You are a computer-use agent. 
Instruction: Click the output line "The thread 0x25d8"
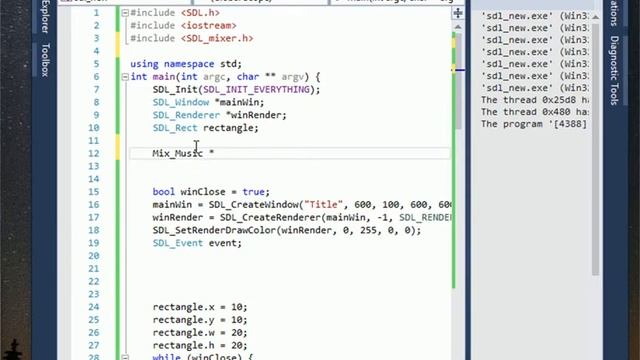(535, 100)
